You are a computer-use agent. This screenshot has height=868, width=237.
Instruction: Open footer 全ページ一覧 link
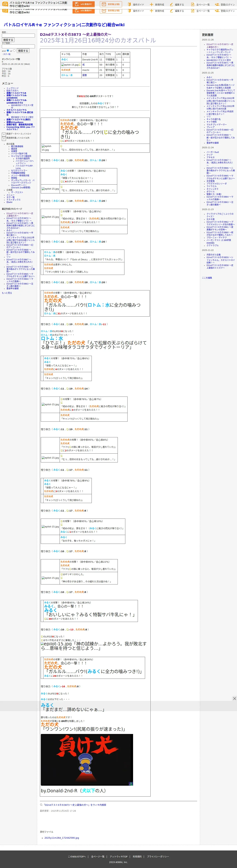98,857
